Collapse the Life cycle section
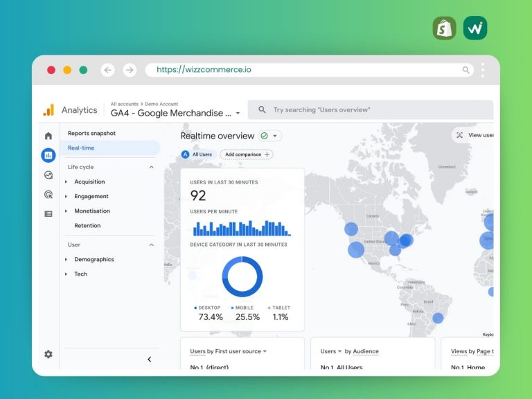The height and width of the screenshot is (399, 532). coord(151,167)
